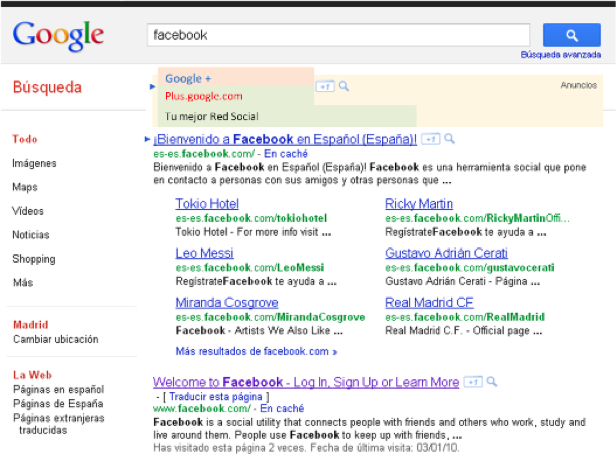
Task: Click es-es.facebook.com/RealMadrid URL text
Action: (x=465, y=317)
